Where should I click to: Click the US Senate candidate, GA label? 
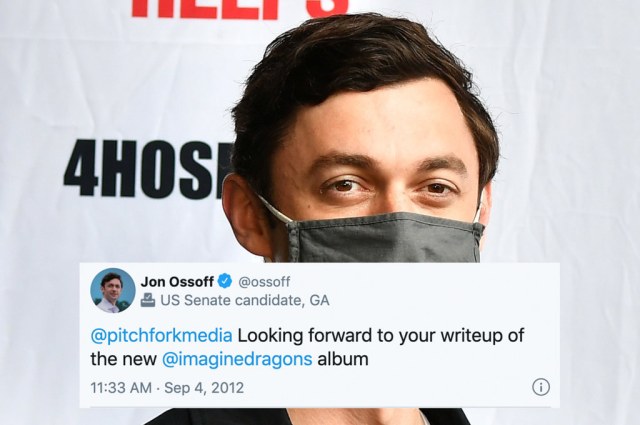[245, 300]
